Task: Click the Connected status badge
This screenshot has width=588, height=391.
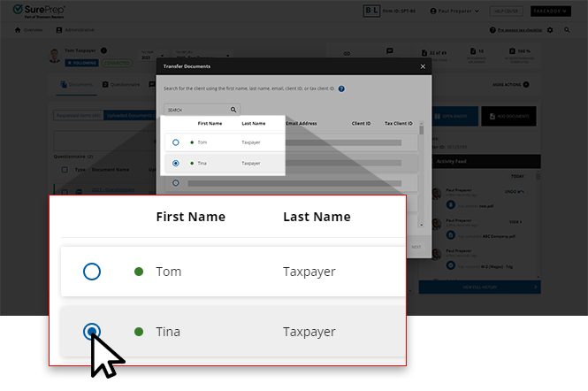Action: [117, 63]
